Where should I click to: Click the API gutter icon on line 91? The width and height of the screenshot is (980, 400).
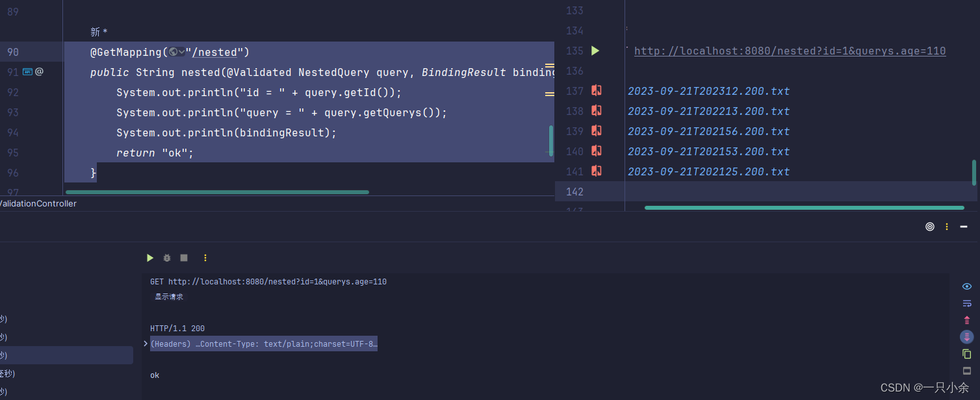point(27,71)
